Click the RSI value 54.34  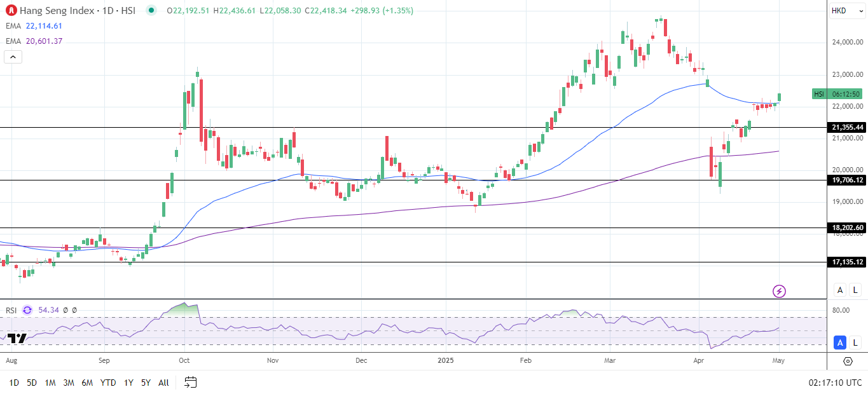coord(48,310)
